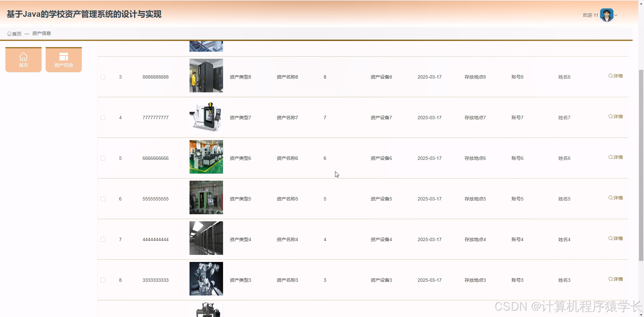The width and height of the screenshot is (644, 317).
Task: Open the green-floor workshop thumbnail in row 5
Action: (x=206, y=157)
